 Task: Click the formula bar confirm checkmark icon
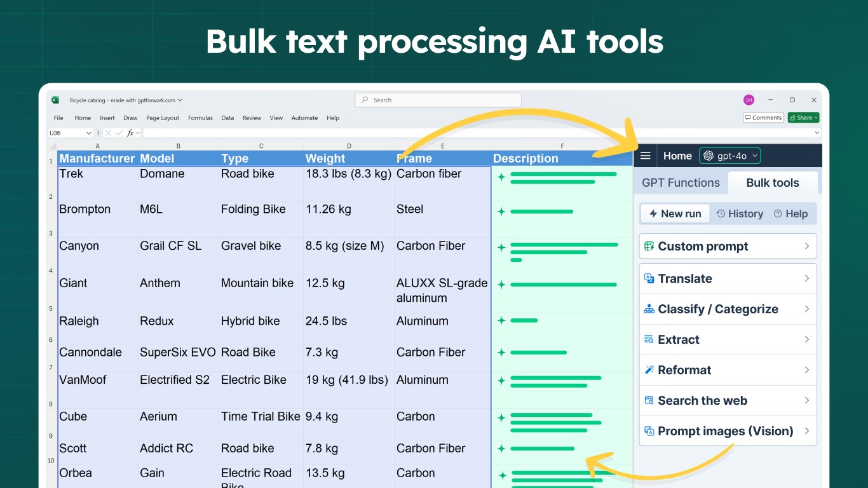click(x=119, y=133)
